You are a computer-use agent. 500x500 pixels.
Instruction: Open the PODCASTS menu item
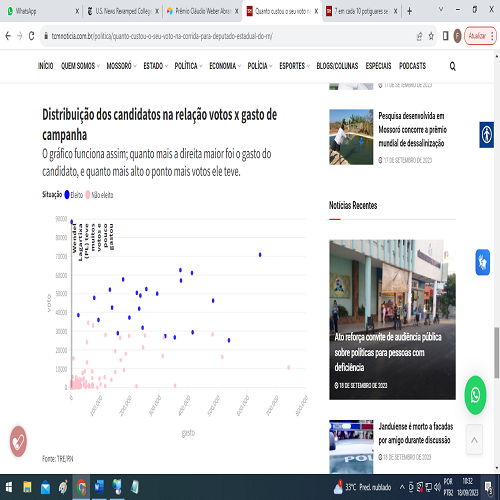[x=412, y=66]
